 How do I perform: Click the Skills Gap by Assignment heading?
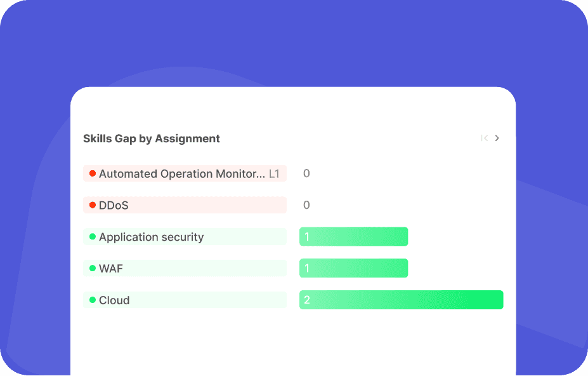pyautogui.click(x=152, y=138)
